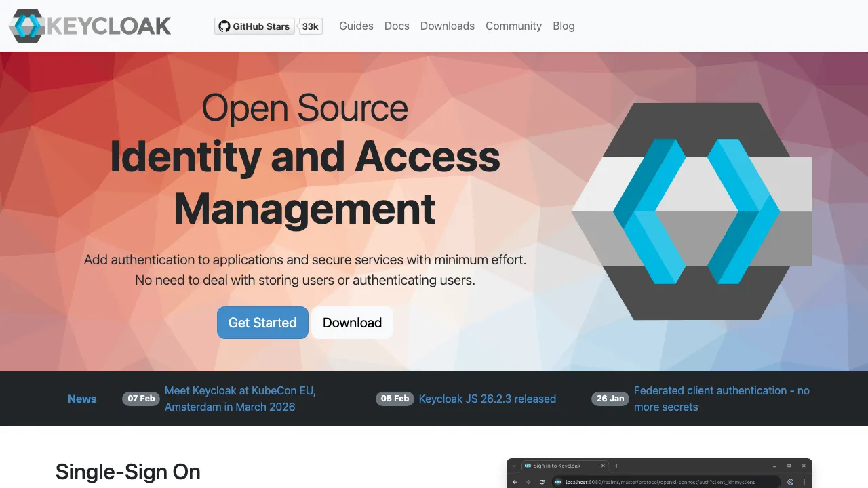
Task: Click the 07 Feb date badge
Action: pyautogui.click(x=141, y=399)
